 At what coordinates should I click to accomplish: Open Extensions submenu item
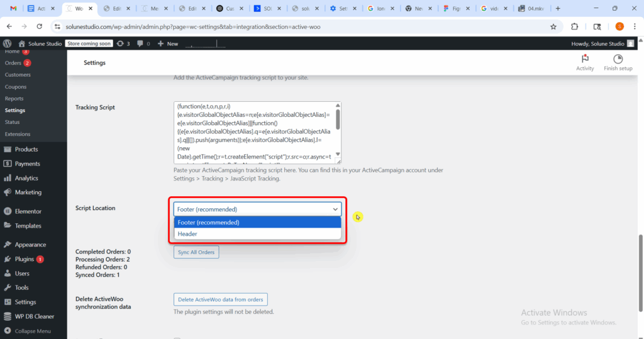pos(17,134)
